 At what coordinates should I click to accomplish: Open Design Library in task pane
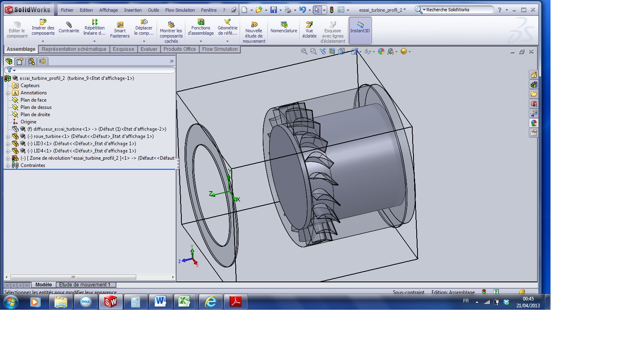point(534,84)
